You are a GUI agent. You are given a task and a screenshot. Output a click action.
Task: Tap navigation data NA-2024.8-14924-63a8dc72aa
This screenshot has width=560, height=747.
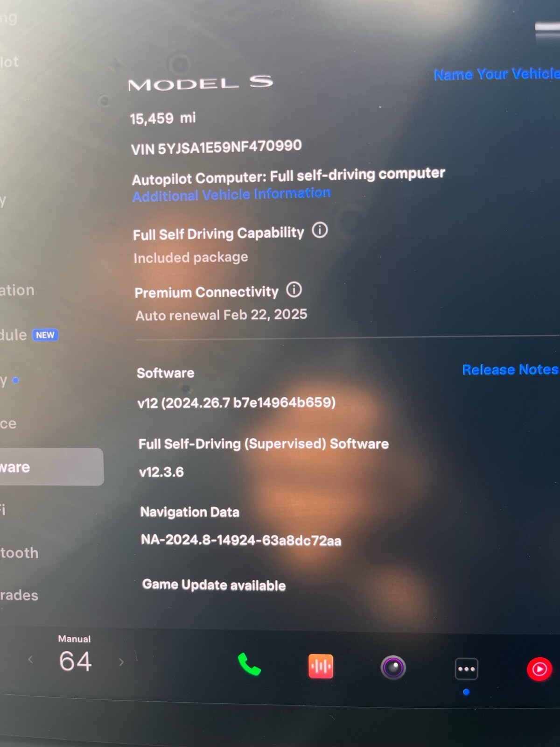tap(241, 540)
